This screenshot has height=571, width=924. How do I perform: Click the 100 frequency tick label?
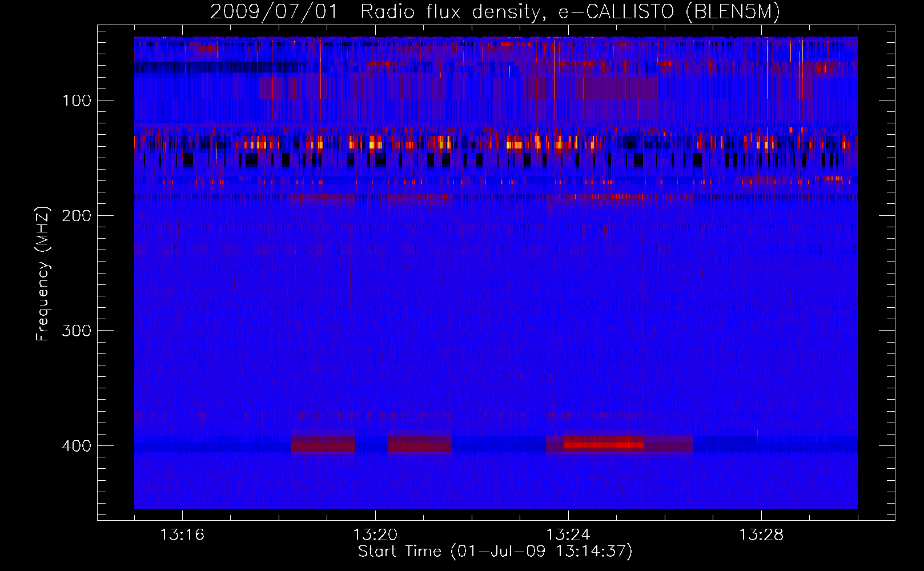point(77,101)
